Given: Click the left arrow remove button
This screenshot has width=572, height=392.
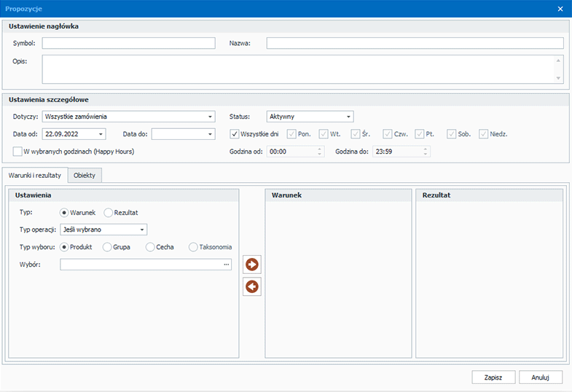Looking at the screenshot, I should pos(252,287).
